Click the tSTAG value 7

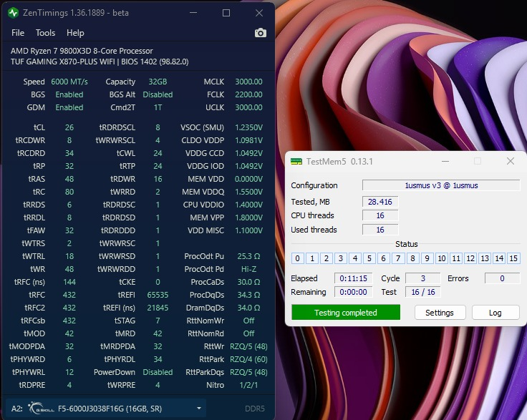158,321
